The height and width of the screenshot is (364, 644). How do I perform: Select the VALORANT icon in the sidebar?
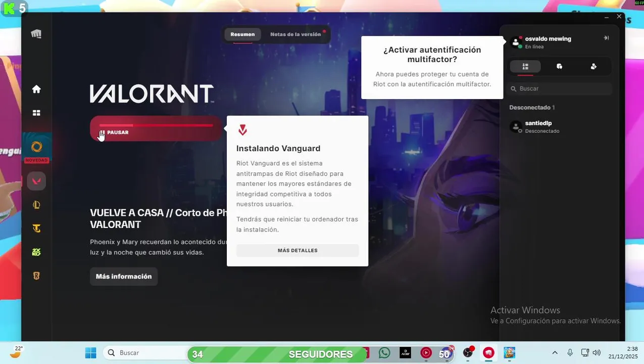(x=36, y=181)
